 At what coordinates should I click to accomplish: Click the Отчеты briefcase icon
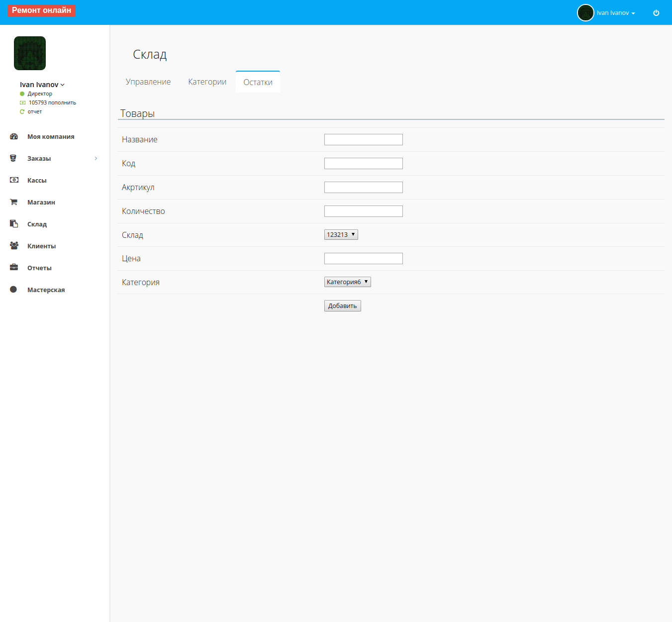14,268
